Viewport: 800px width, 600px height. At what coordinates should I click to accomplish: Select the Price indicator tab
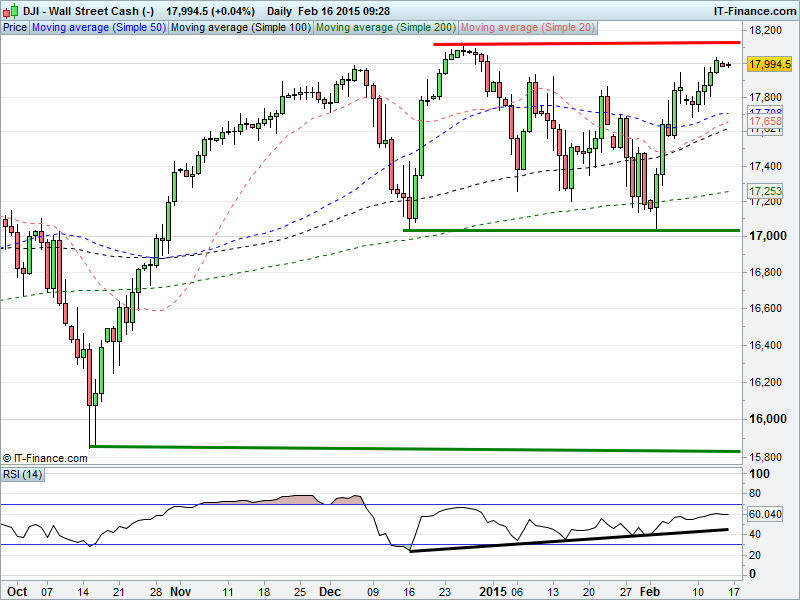tap(15, 28)
